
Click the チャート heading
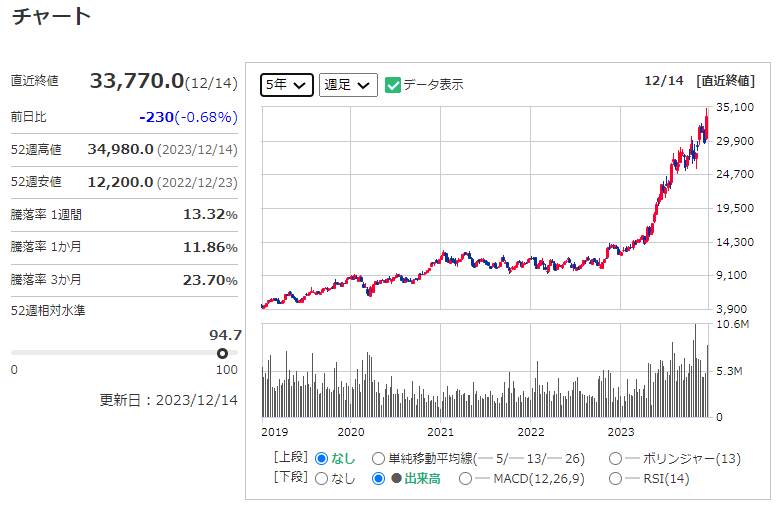51,16
